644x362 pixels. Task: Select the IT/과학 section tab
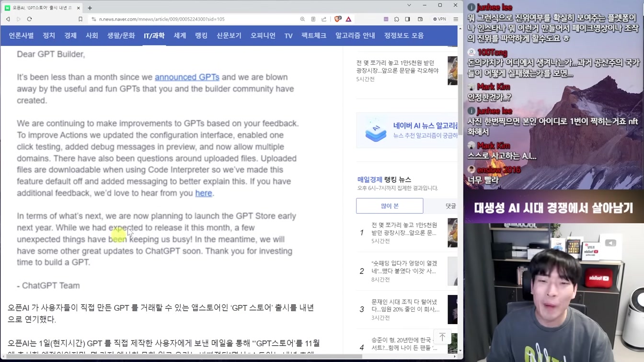pos(154,35)
